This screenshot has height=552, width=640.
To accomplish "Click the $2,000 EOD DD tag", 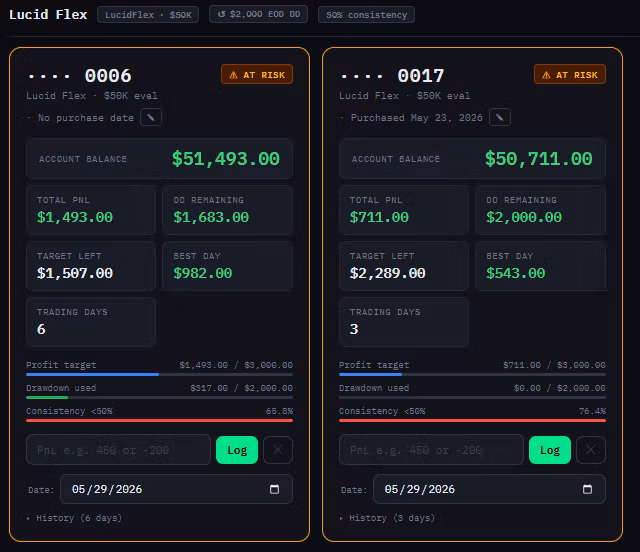I will click(258, 14).
